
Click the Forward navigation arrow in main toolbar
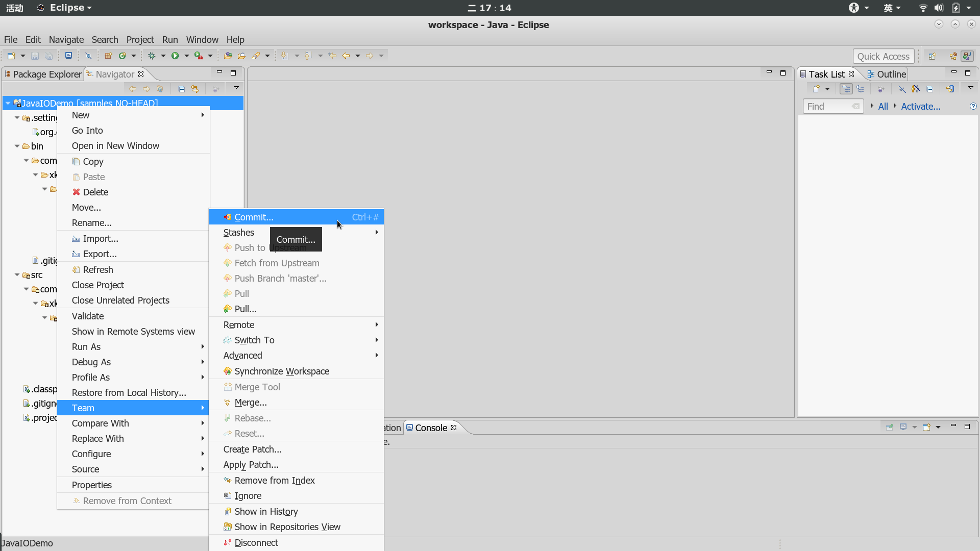click(x=370, y=56)
